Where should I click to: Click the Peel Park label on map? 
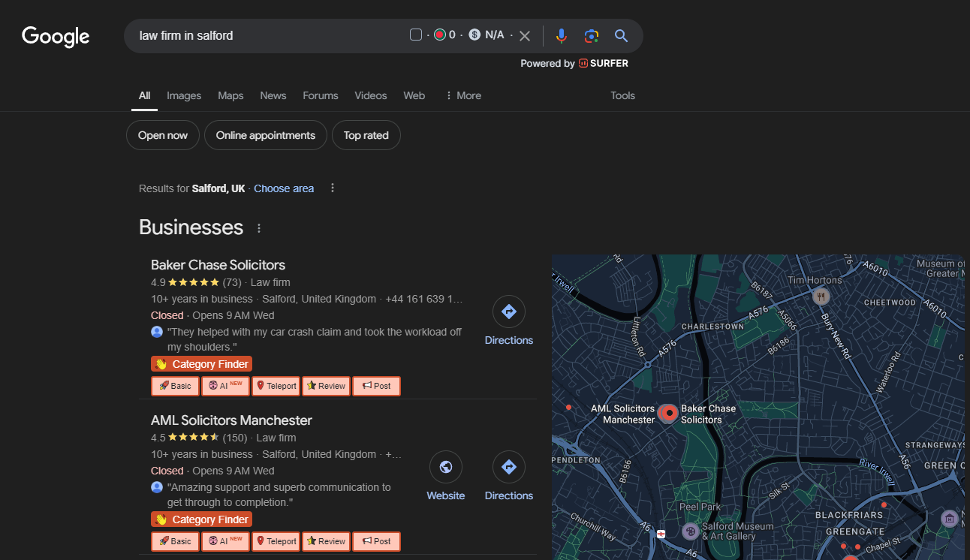click(x=700, y=507)
